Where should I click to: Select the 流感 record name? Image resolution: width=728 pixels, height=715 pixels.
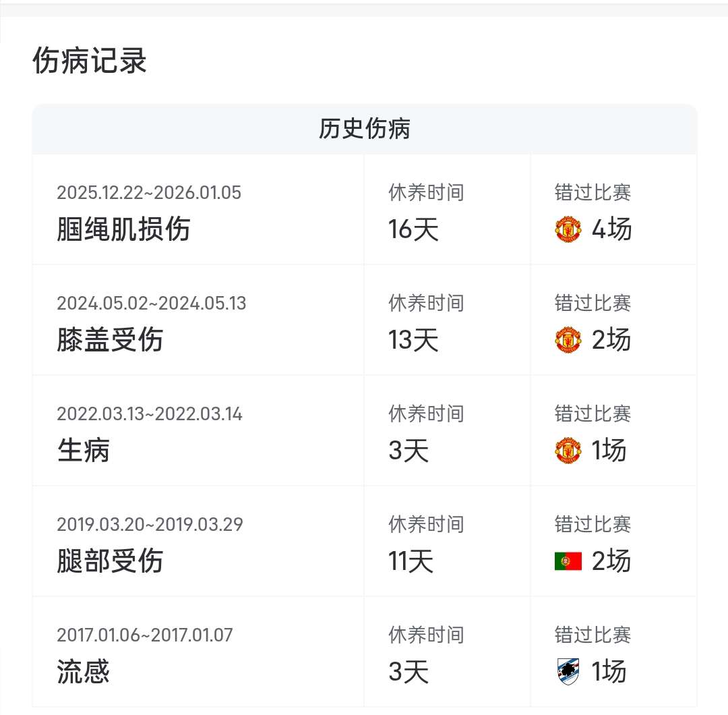point(84,672)
